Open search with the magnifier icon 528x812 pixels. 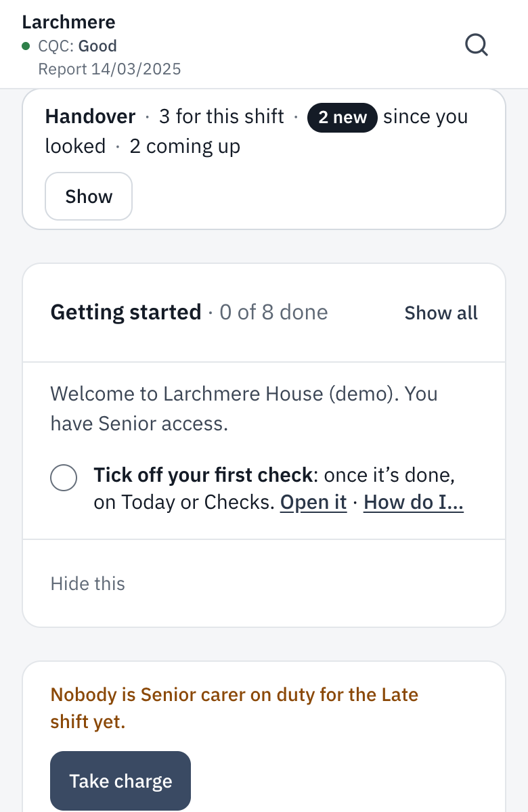tap(477, 46)
